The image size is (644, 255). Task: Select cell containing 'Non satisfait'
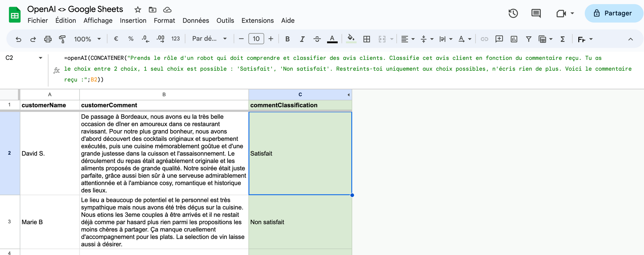300,222
